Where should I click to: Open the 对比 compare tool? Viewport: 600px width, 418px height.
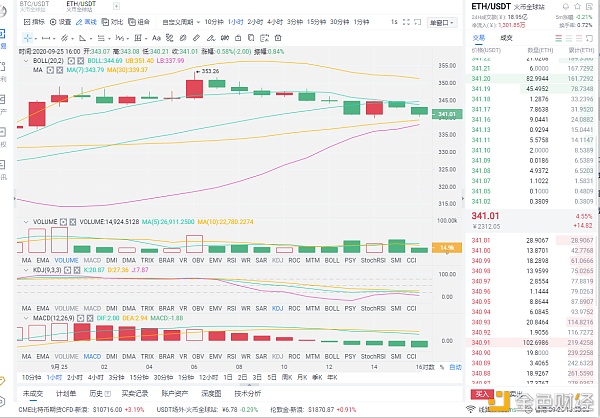[112, 22]
